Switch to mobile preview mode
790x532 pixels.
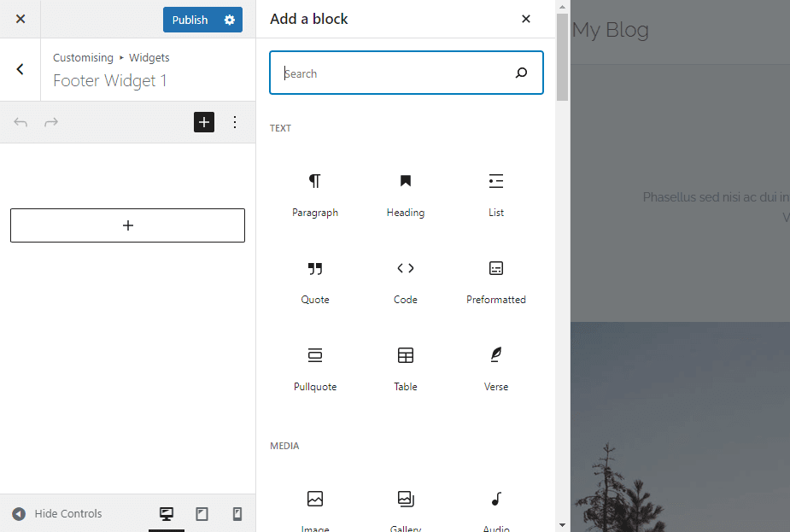click(x=237, y=513)
